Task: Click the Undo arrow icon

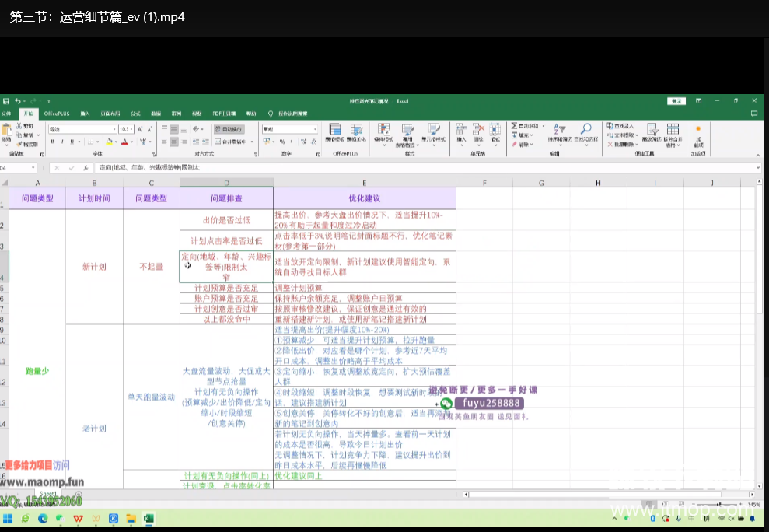Action: coord(18,101)
